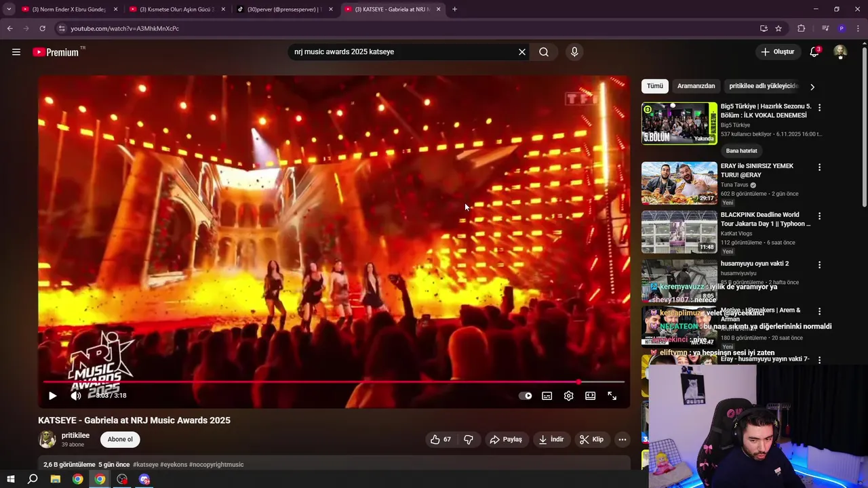Toggle subtitles on the player
The image size is (868, 488).
coord(547,396)
